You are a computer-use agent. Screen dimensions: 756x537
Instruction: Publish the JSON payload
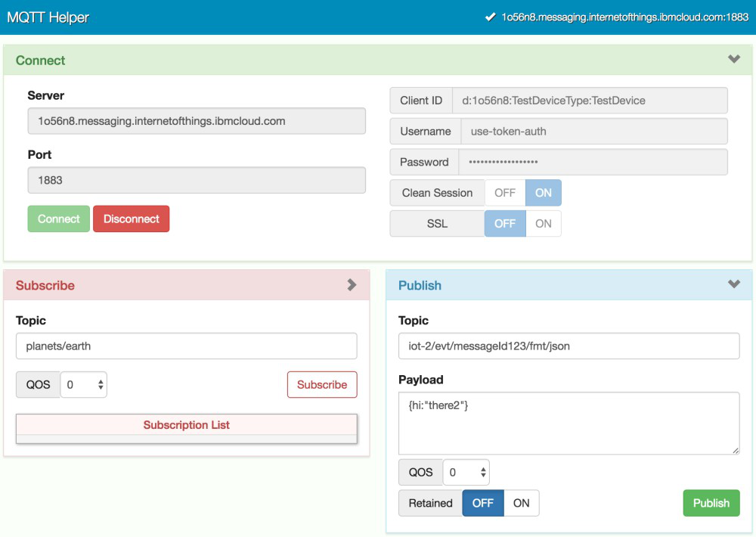(711, 503)
